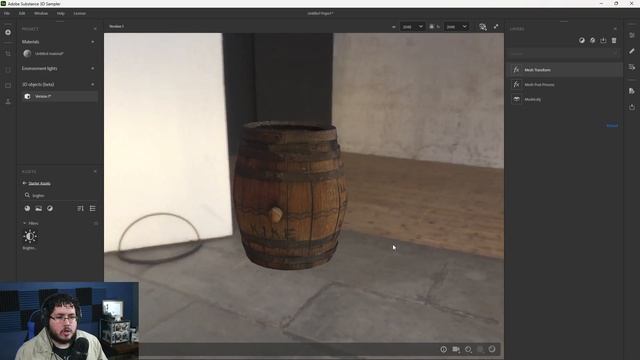Click the Mesh Transform fx icon
The image size is (640, 360).
[x=516, y=70]
